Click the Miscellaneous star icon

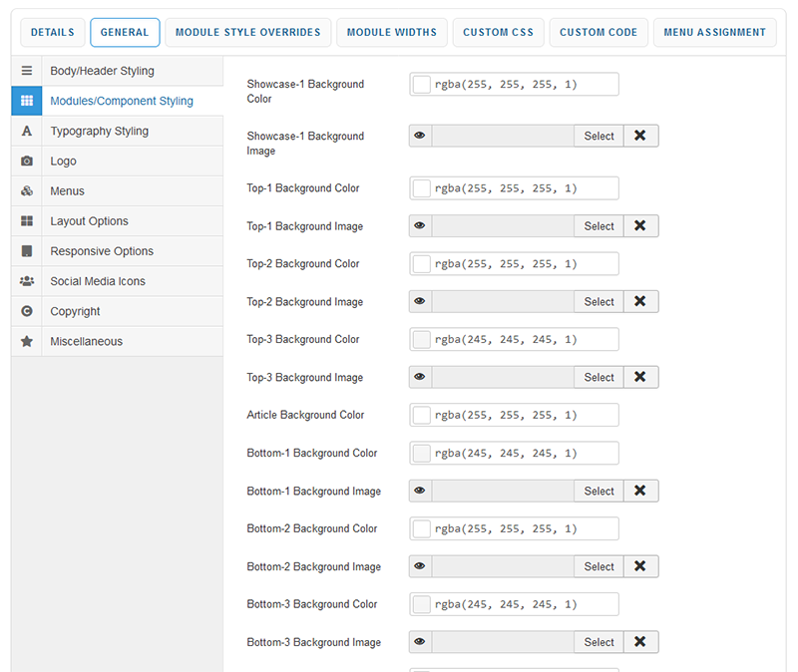pyautogui.click(x=27, y=341)
